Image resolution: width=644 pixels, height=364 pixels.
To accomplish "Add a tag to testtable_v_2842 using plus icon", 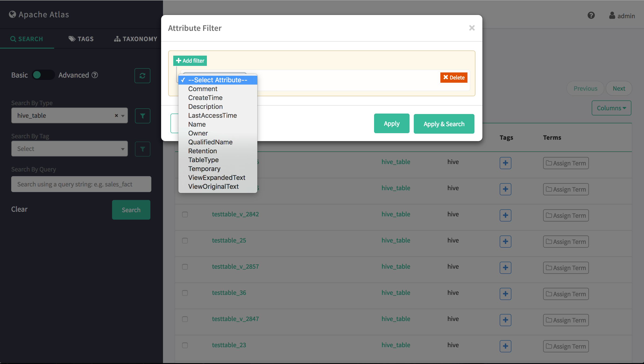I will 506,215.
